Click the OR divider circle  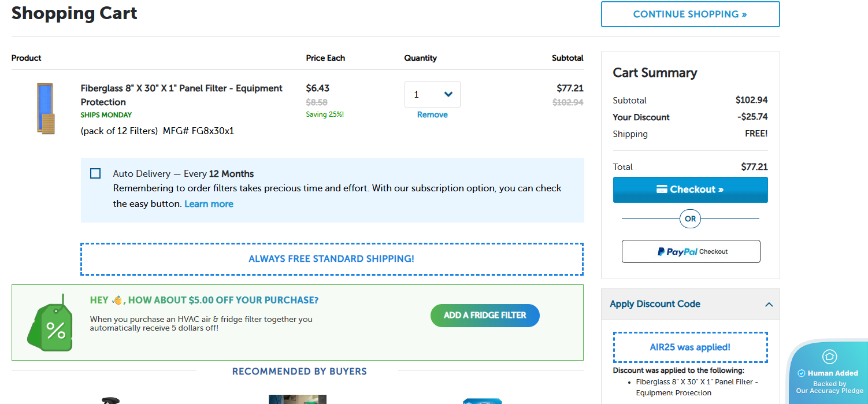point(690,219)
